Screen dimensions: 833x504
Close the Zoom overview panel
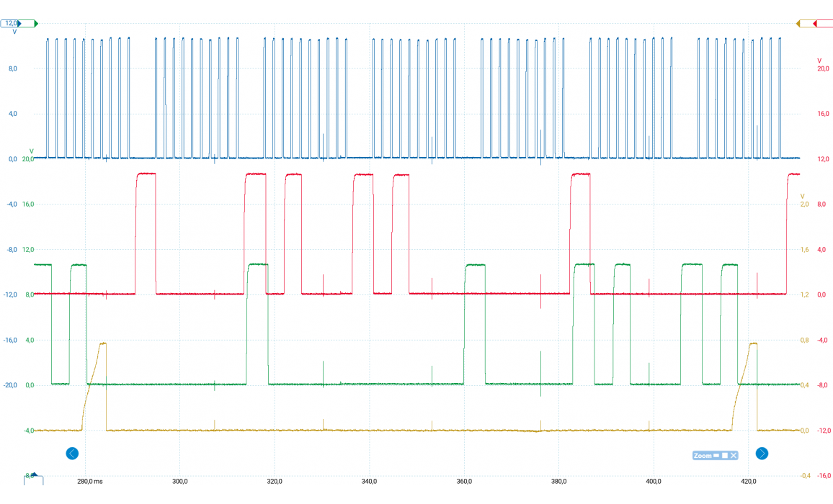734,455
